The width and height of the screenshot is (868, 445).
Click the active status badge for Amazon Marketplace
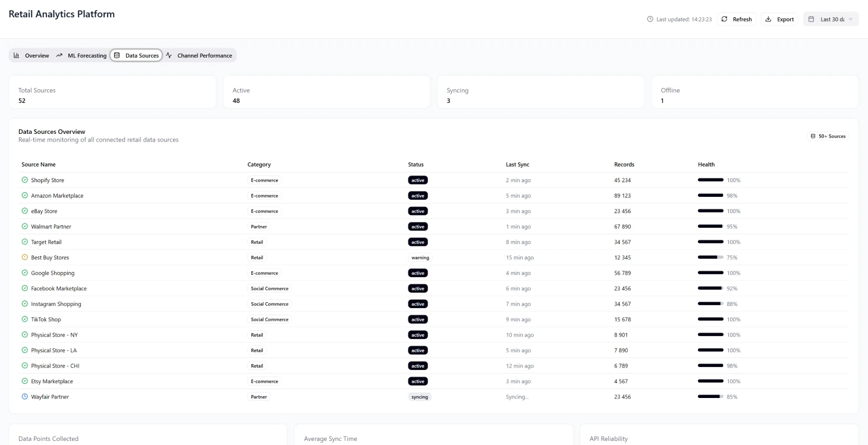(418, 195)
